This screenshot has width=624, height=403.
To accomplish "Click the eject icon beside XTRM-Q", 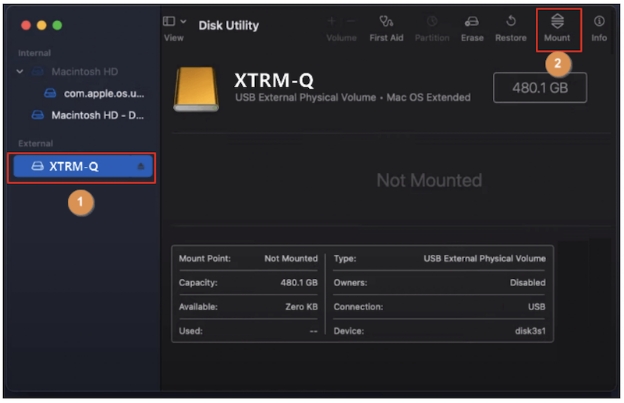I will coord(141,167).
